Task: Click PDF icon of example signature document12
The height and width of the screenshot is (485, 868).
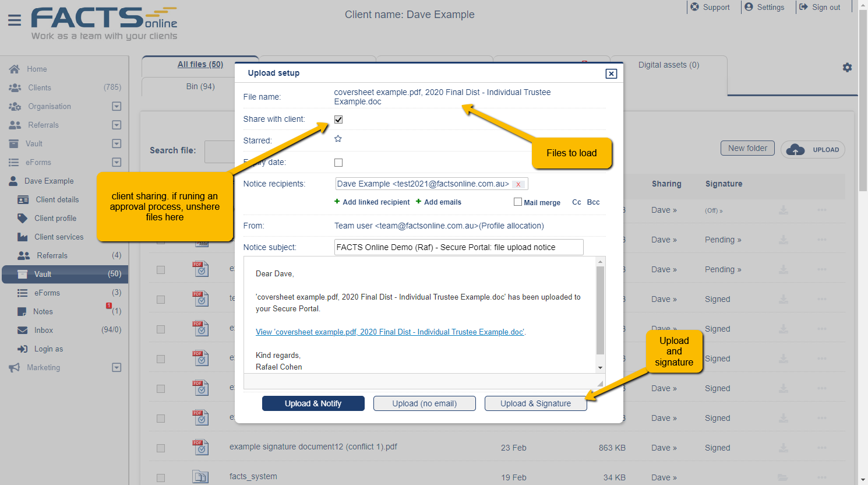Action: [200, 447]
